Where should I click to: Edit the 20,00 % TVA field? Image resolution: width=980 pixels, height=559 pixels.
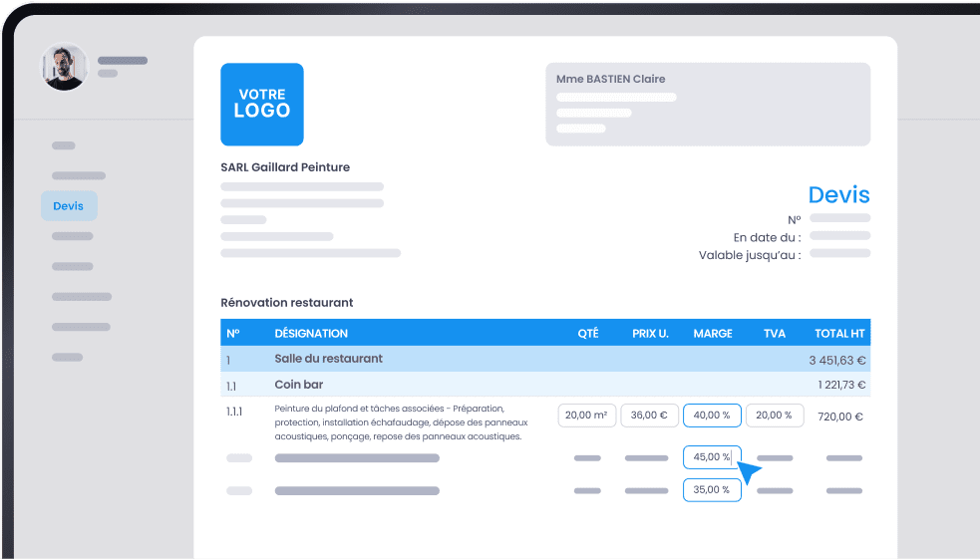[775, 416]
